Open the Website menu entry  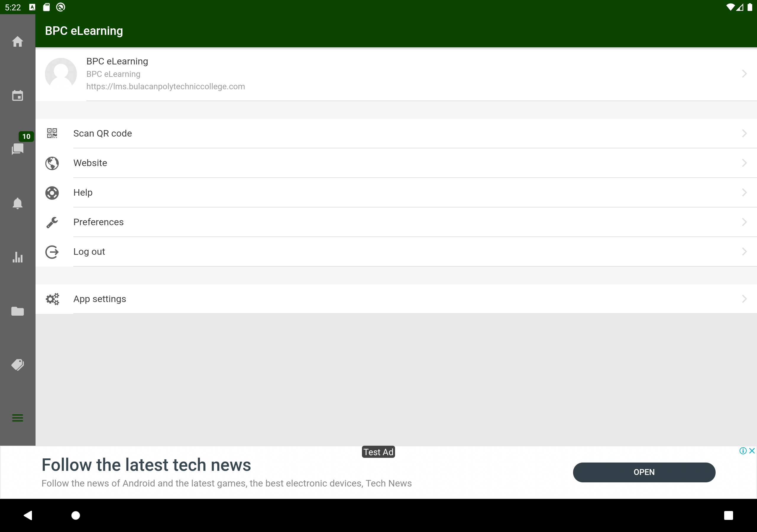pyautogui.click(x=90, y=163)
